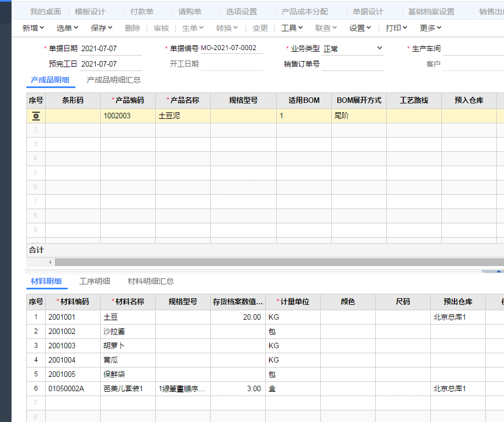Expand the 保存 dropdown

click(x=101, y=28)
